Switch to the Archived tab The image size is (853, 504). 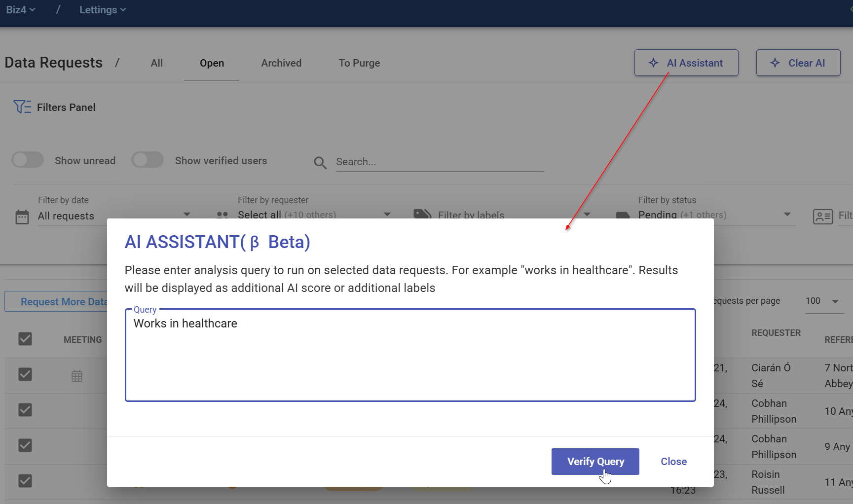(x=281, y=63)
